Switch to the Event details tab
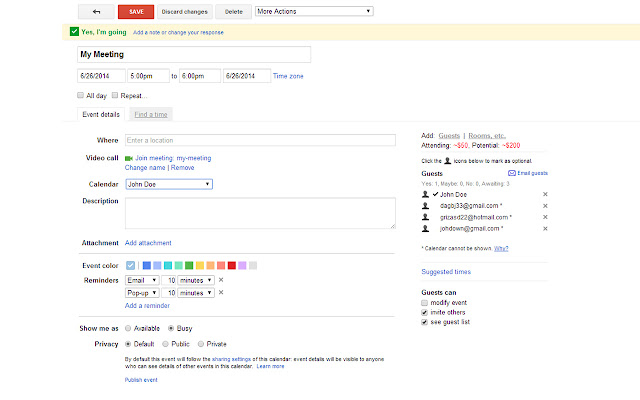Image resolution: width=640 pixels, height=400 pixels. (x=101, y=115)
